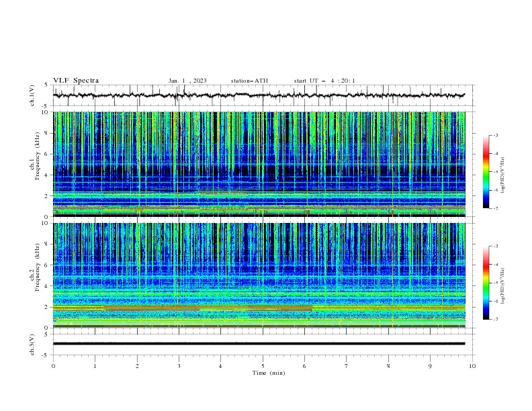Click time axis tick label '1'

pyautogui.click(x=95, y=366)
